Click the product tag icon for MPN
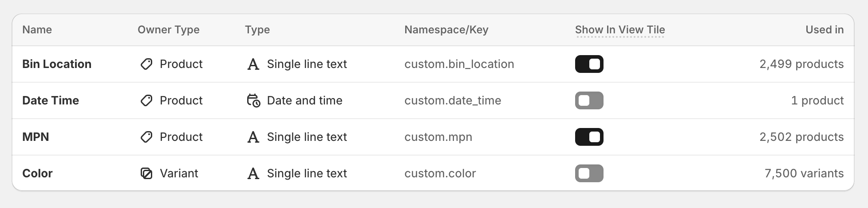868x208 pixels. (x=146, y=137)
